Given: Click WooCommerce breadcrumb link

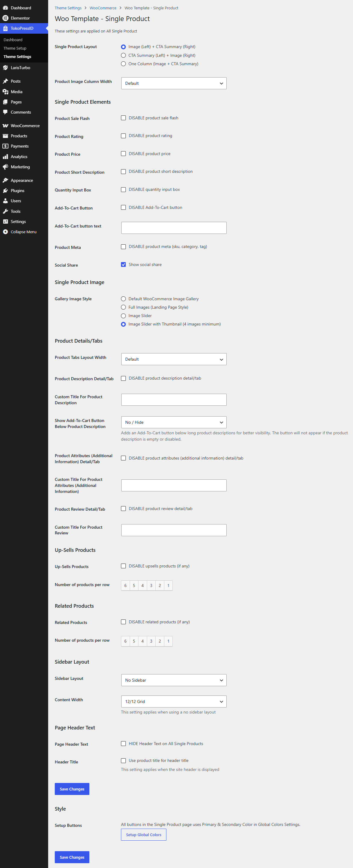Looking at the screenshot, I should 103,8.
